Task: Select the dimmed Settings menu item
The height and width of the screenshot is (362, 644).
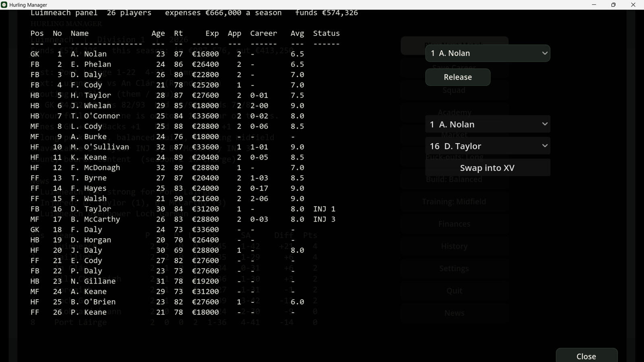Action: click(454, 269)
